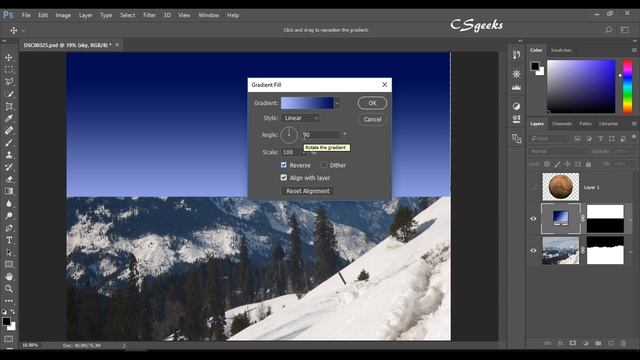Viewport: 640px width, 360px height.
Task: Click the Add layer mask icon
Action: point(573,343)
